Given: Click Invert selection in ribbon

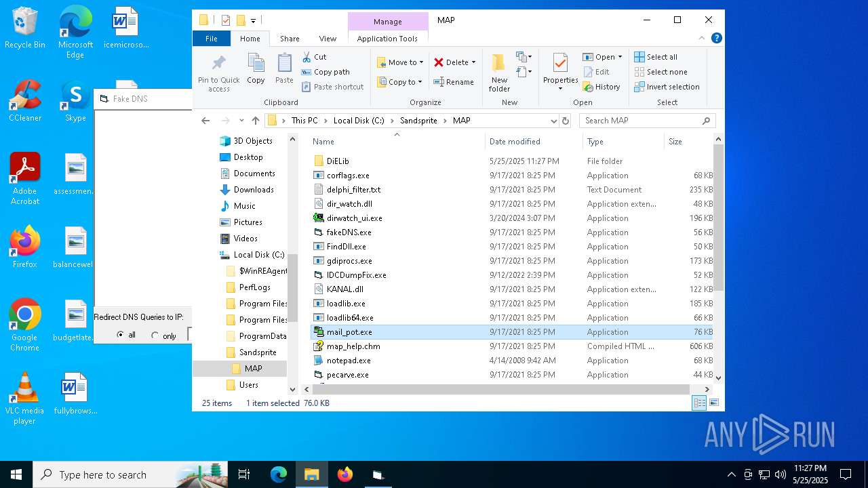Looking at the screenshot, I should [667, 87].
